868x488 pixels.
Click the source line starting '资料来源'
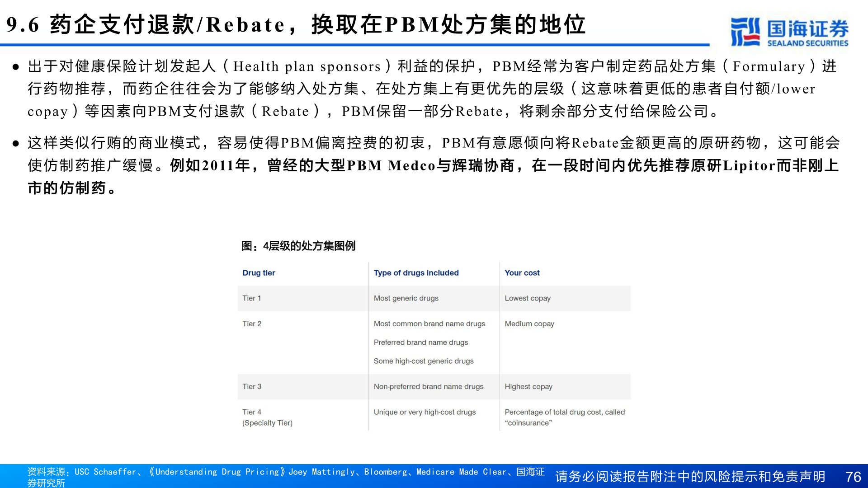tap(286, 477)
